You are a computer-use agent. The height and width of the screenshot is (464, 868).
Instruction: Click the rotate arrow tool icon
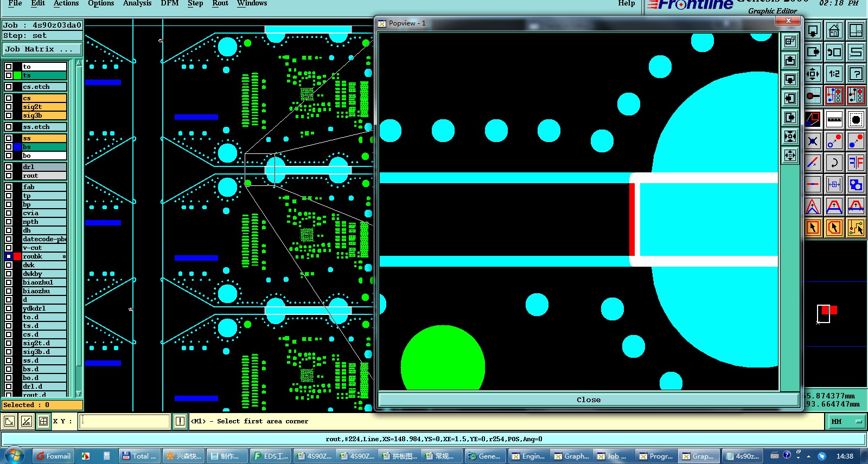click(x=834, y=163)
